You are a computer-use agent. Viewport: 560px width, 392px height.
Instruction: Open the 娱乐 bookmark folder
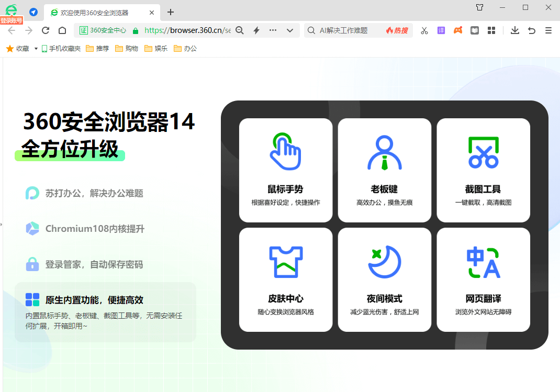coord(156,49)
